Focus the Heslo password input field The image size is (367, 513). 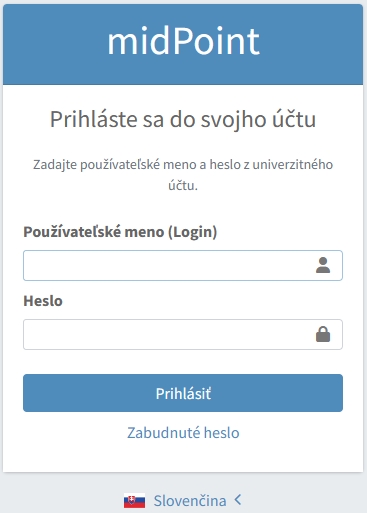click(183, 334)
